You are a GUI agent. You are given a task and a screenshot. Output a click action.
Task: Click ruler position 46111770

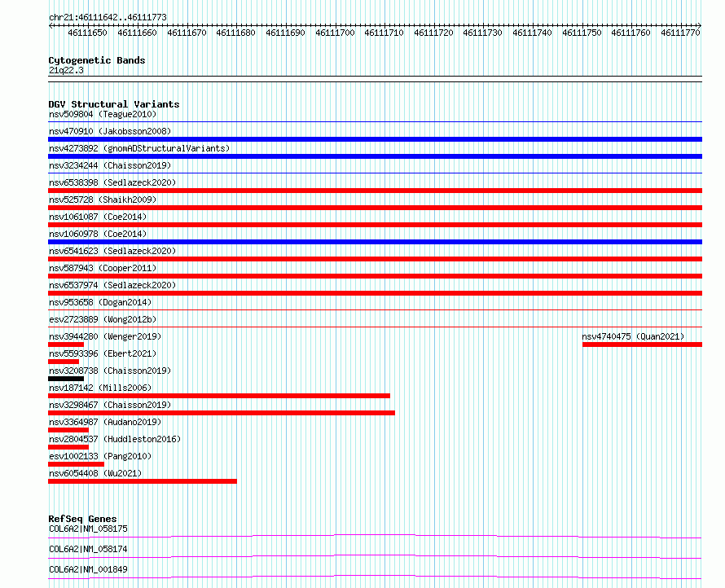coord(680,33)
